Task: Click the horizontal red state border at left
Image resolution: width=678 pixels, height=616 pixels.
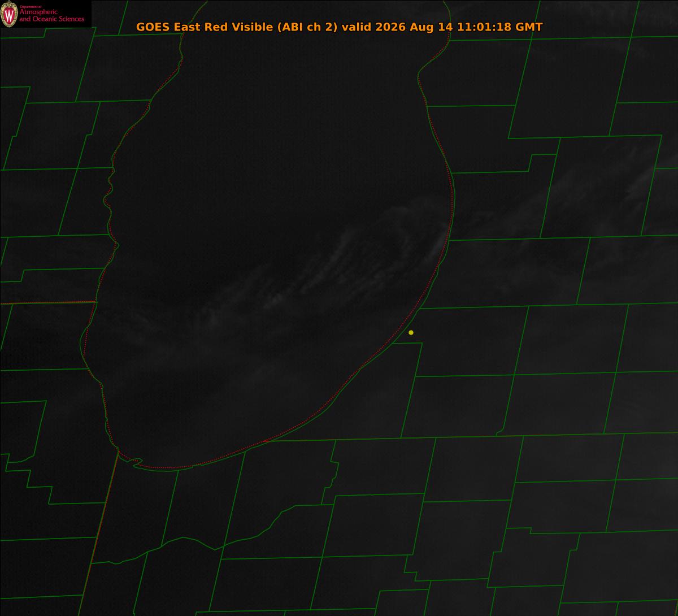Action: [48, 303]
